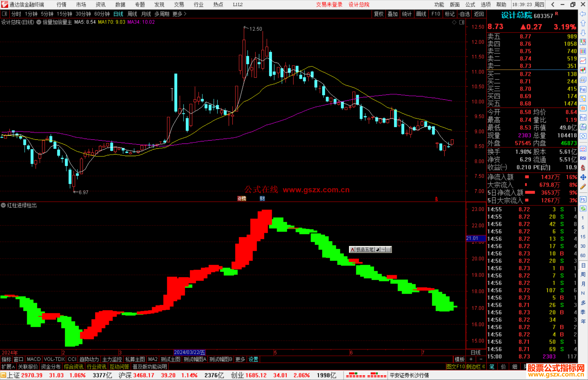Toggle the 倍量加倍量主 indicator round button
588x380 pixels.
coord(39,22)
